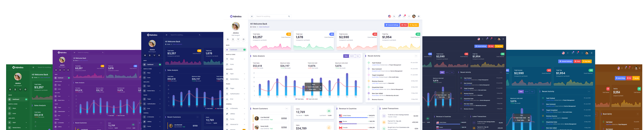This screenshot has height=130, width=644.
Task: Open Sales Dashboard breadcrumb link in white dashboard
Action: pyautogui.click(x=264, y=27)
